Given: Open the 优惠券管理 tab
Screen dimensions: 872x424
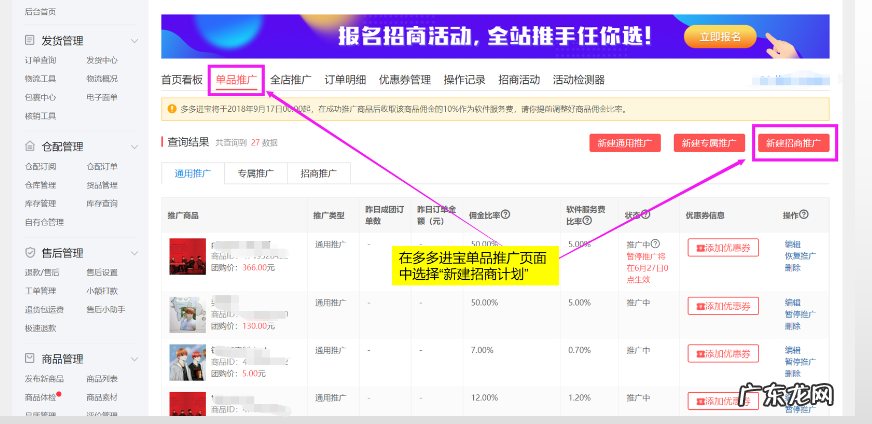Looking at the screenshot, I should click(405, 80).
